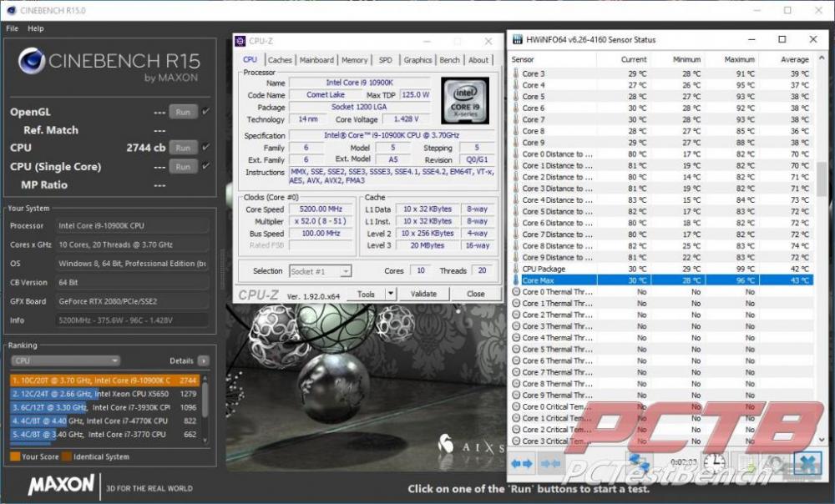This screenshot has width=835, height=504.
Task: Open the File menu in Cinebench
Action: [13, 28]
